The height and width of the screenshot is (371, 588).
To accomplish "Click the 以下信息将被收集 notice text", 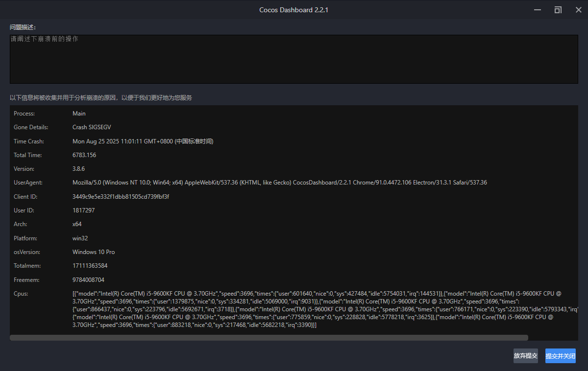I will coord(101,98).
